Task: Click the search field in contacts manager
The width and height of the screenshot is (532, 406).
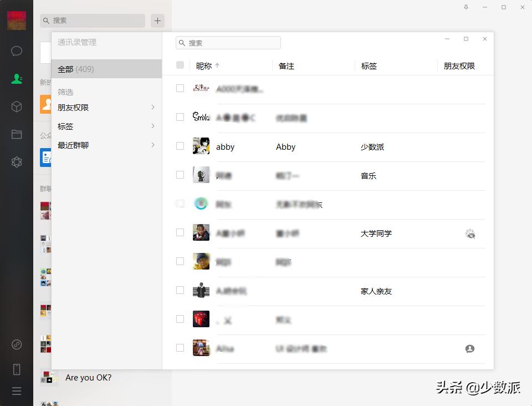Action: (228, 42)
